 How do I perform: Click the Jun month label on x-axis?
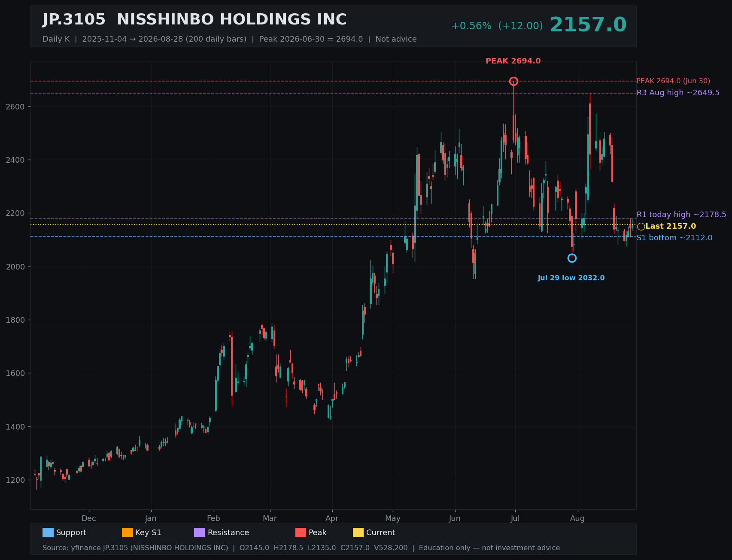pos(455,518)
